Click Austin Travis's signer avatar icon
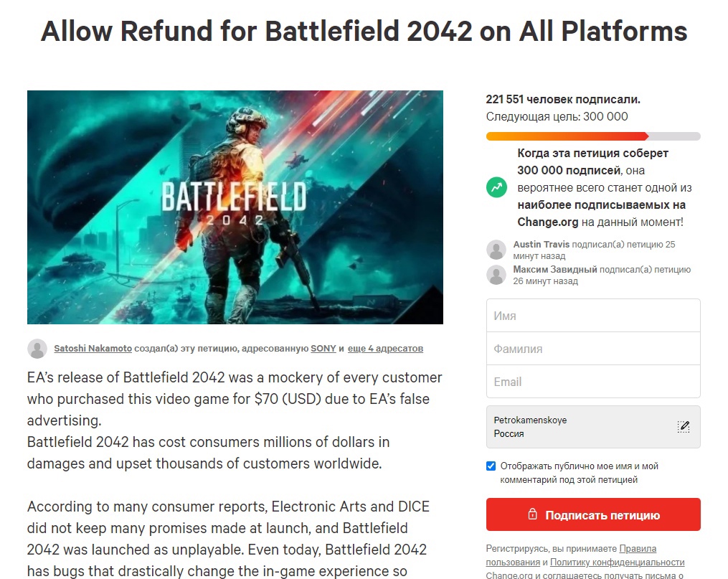The image size is (728, 579). pos(496,250)
